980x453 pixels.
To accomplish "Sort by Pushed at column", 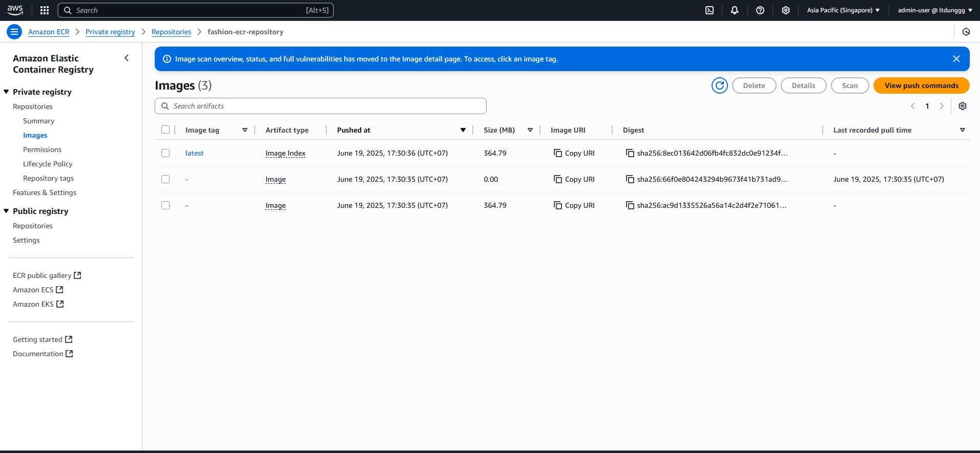I will [x=463, y=130].
